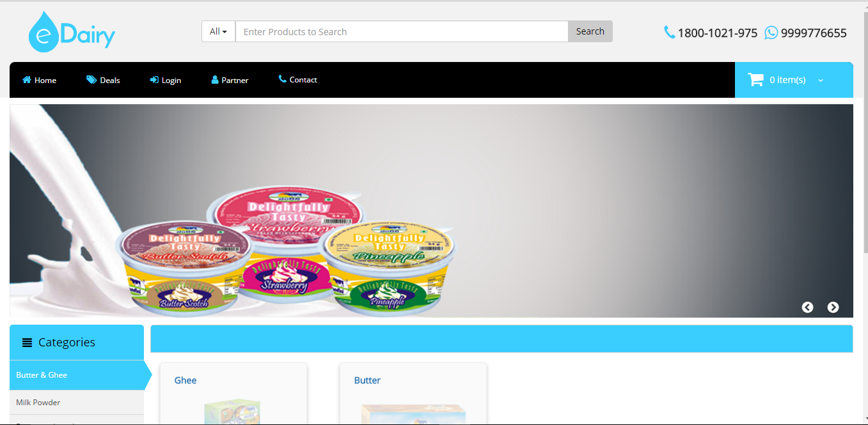Click the Home house icon
The width and height of the screenshot is (868, 425).
click(27, 80)
